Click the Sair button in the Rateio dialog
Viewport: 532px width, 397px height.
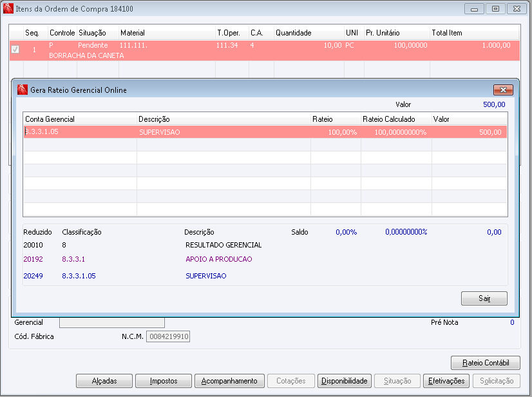(x=484, y=298)
